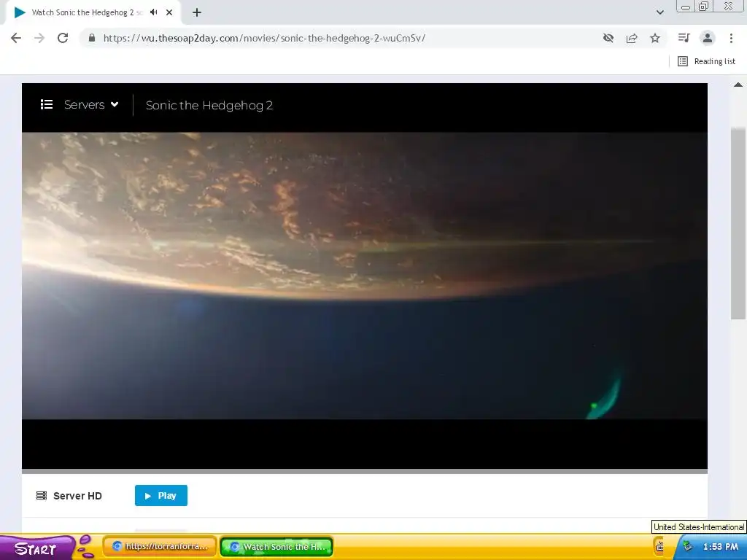Expand the tab search chevron
The height and width of the screenshot is (560, 747).
click(x=659, y=12)
